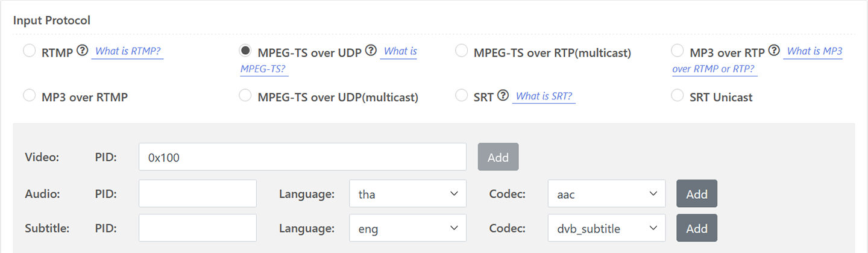Open the What is RTMP? link

[128, 51]
